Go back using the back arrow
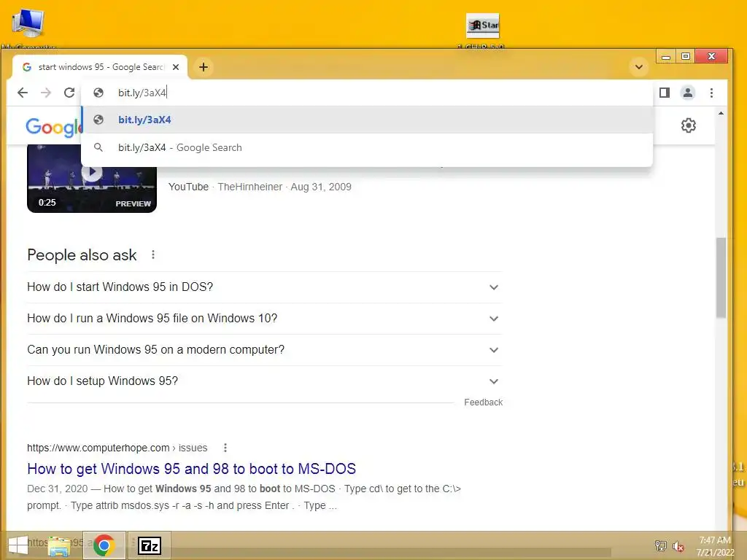Screen dimensions: 747x560 coord(23,93)
